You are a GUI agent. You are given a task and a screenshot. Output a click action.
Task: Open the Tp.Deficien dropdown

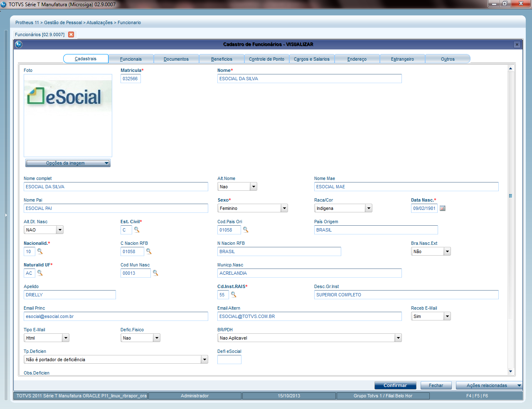tap(204, 360)
